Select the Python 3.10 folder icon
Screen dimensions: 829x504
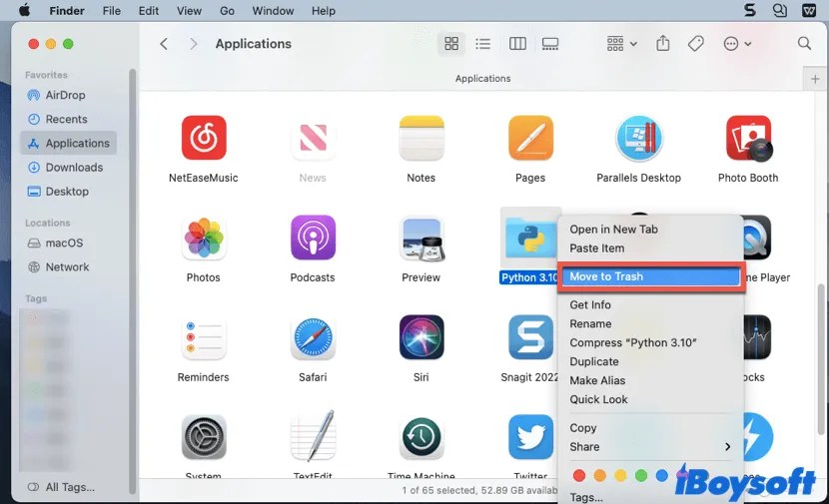pos(529,238)
